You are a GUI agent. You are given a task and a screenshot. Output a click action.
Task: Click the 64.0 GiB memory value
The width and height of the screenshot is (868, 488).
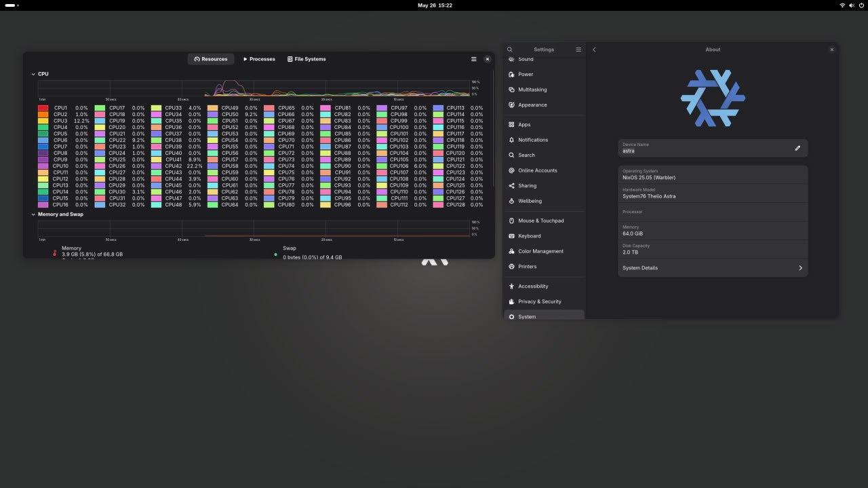(633, 234)
